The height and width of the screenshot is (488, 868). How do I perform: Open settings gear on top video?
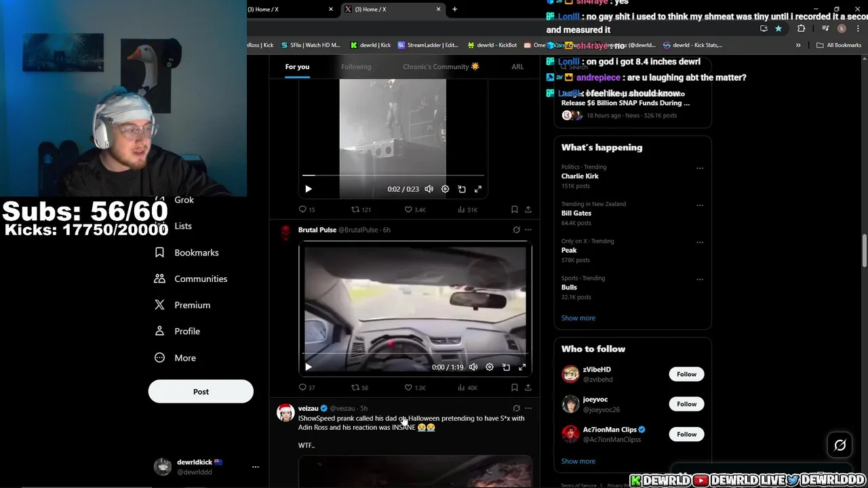click(x=445, y=189)
